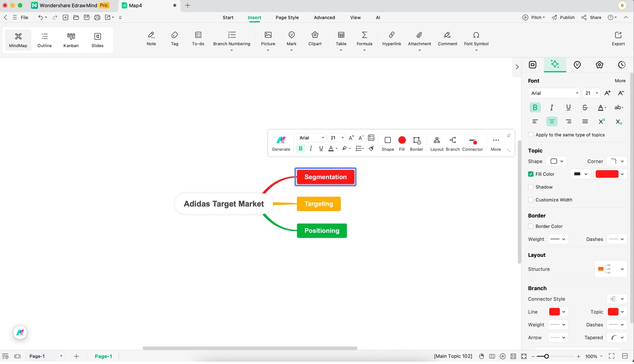Open the Start ribbon tab
This screenshot has height=364, width=634.
pyautogui.click(x=228, y=17)
